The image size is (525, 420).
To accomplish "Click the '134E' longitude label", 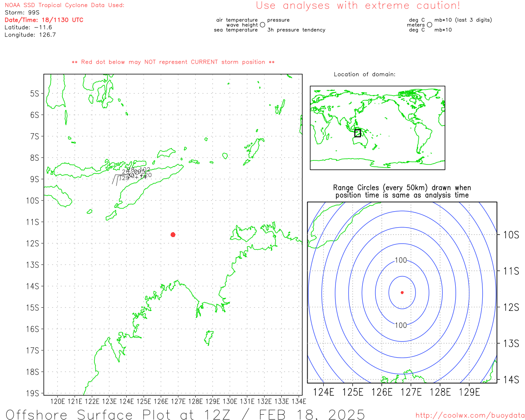I will click(x=299, y=401).
